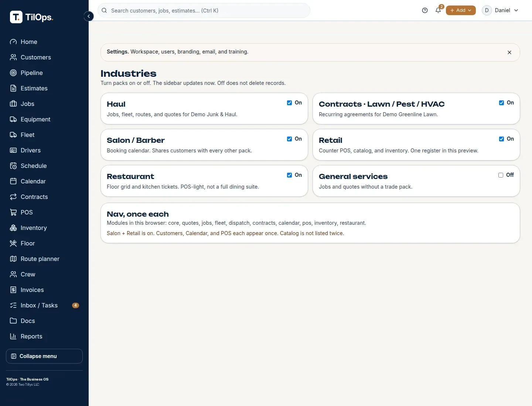Click the Reports bar chart icon

point(13,336)
